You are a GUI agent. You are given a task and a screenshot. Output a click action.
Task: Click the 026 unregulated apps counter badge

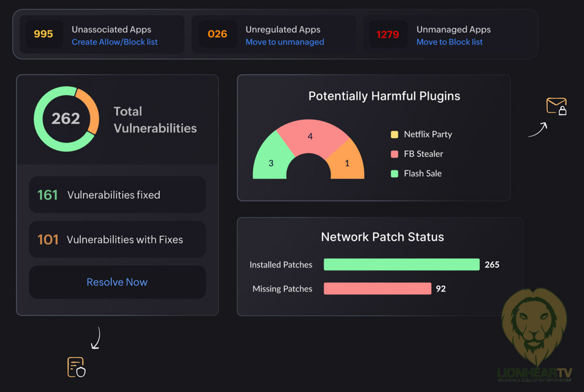coord(217,34)
